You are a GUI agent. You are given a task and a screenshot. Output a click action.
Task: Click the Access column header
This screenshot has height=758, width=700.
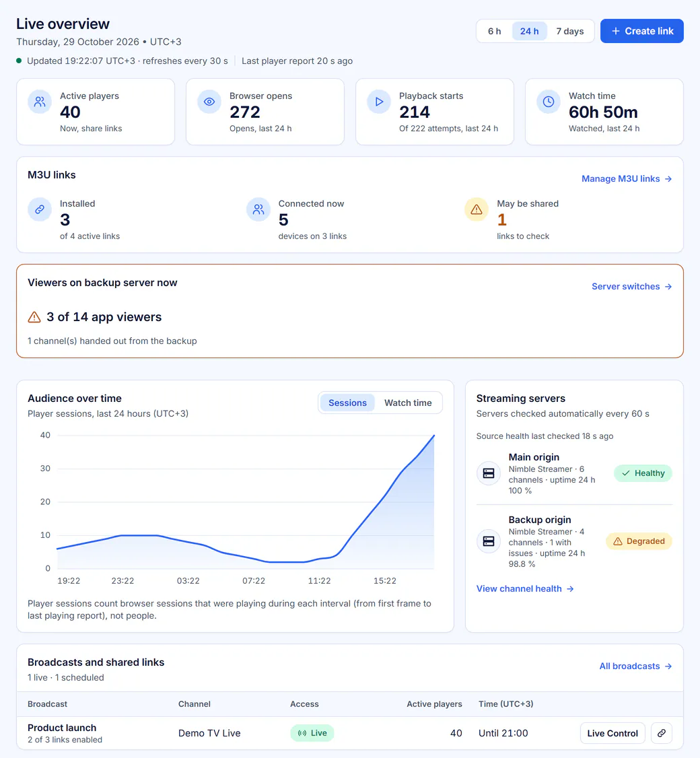(x=304, y=704)
